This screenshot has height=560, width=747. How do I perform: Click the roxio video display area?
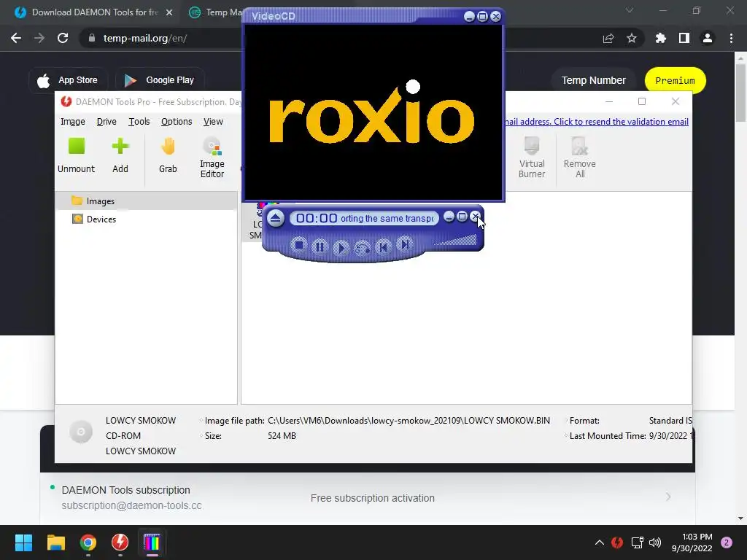click(373, 112)
